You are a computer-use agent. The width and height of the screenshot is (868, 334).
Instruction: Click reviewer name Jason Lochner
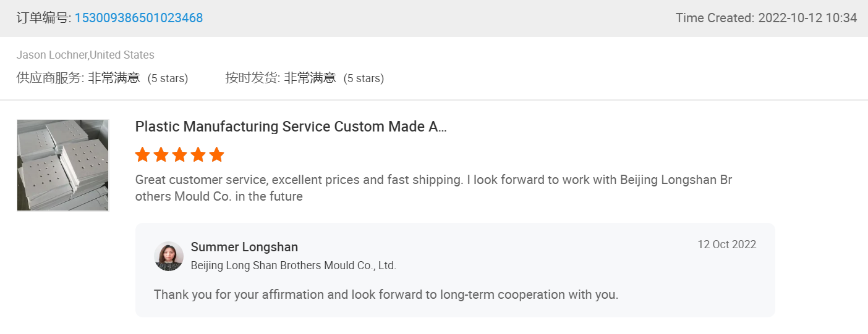pos(52,55)
